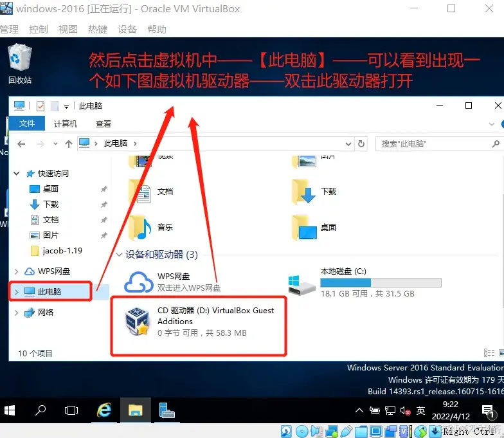Screen dimensions: 504x438
Task: Open the 下载 folder in main pane
Action: pos(314,192)
